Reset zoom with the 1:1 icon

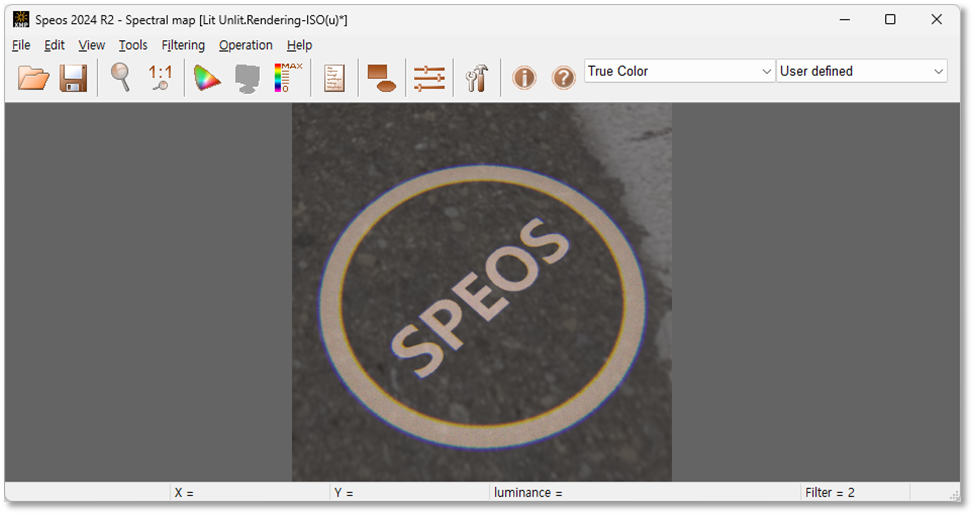click(x=160, y=78)
